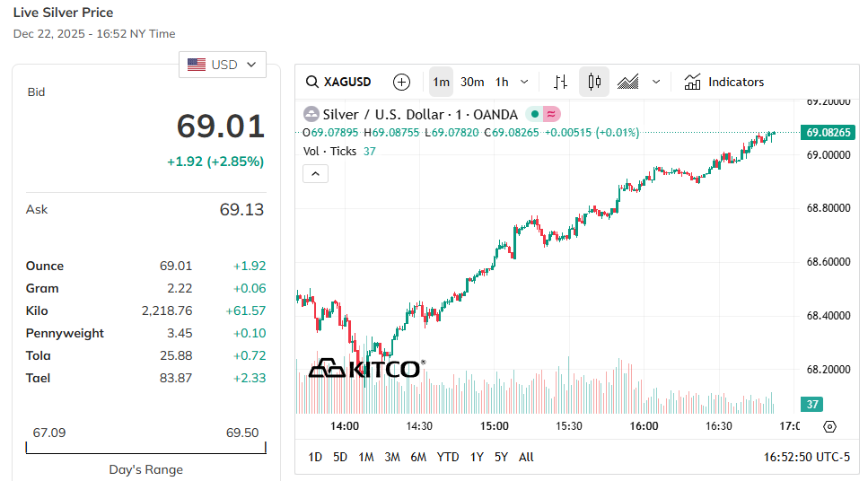Click the 15:00 time axis label
868x481 pixels.
click(495, 426)
